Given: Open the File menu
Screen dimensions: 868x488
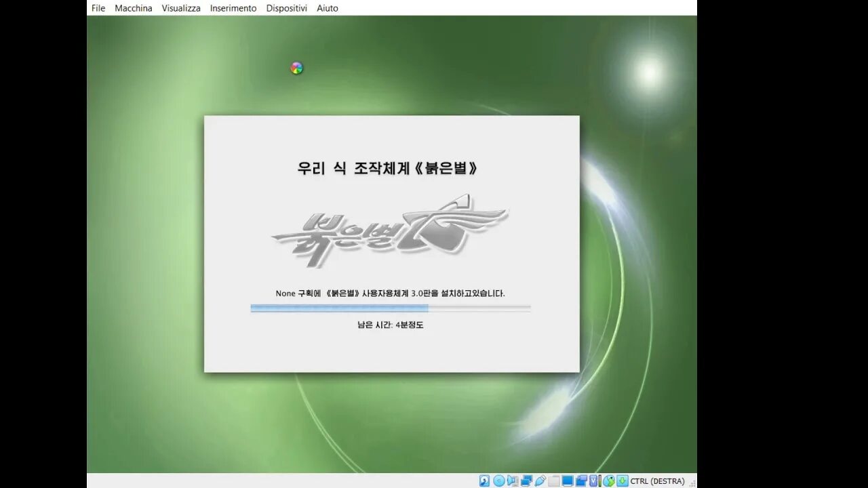Looking at the screenshot, I should (98, 8).
